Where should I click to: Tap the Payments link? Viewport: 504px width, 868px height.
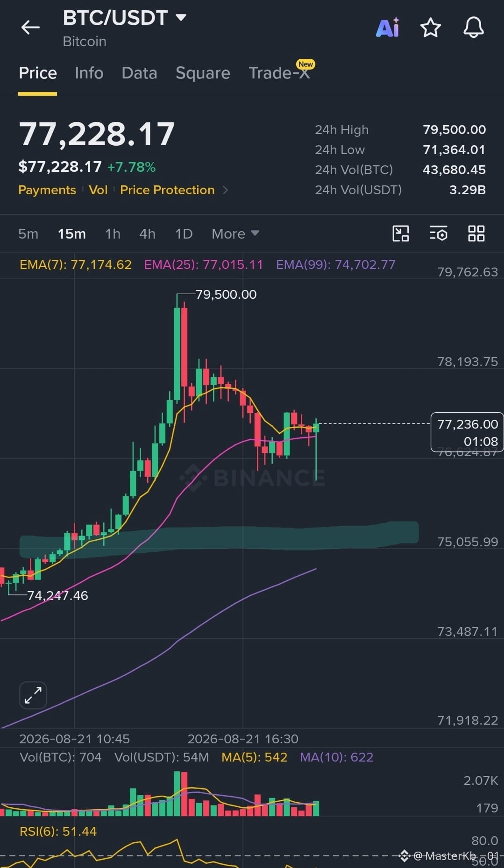point(47,190)
